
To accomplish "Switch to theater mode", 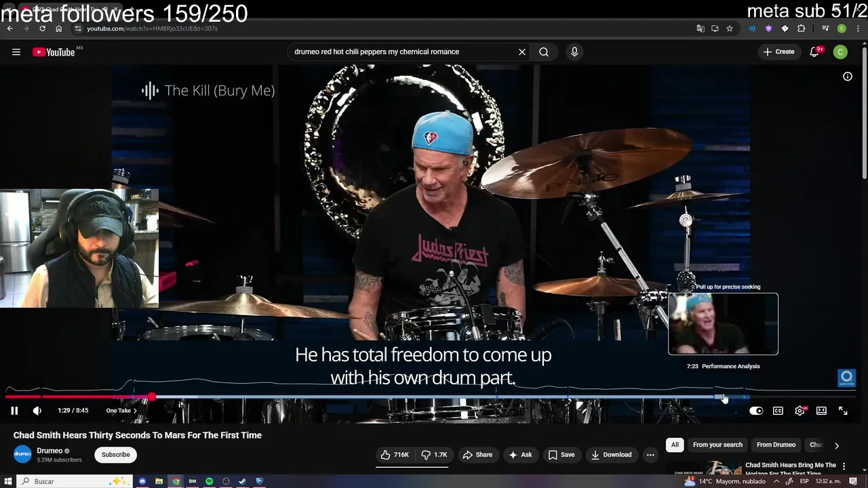I will tap(821, 411).
